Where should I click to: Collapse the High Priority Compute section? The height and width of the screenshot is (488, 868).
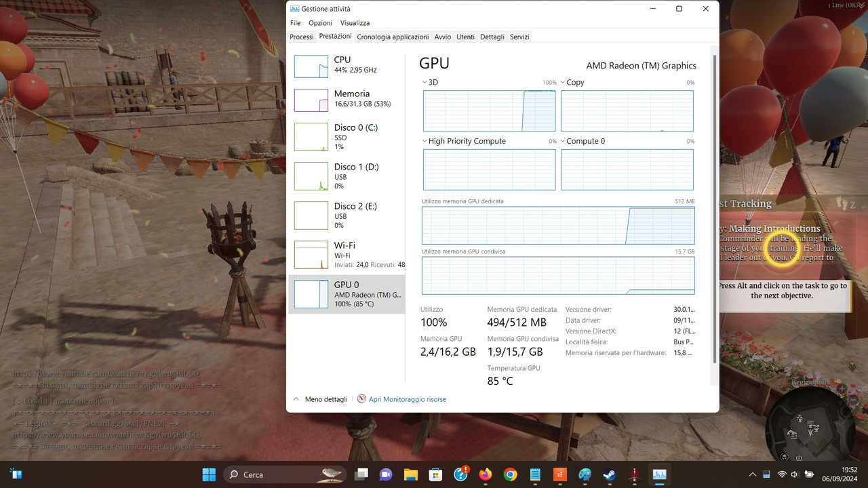pyautogui.click(x=425, y=141)
